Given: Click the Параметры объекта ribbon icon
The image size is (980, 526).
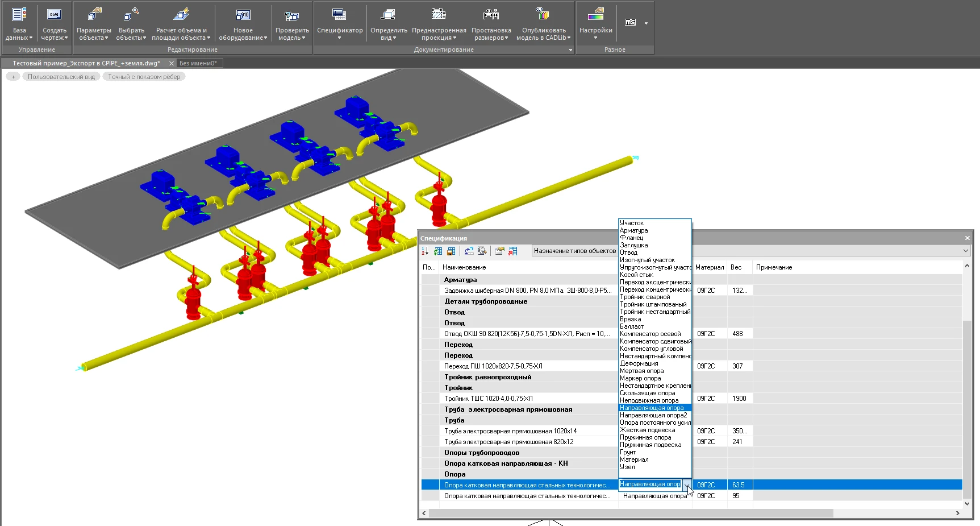Looking at the screenshot, I should [x=94, y=15].
